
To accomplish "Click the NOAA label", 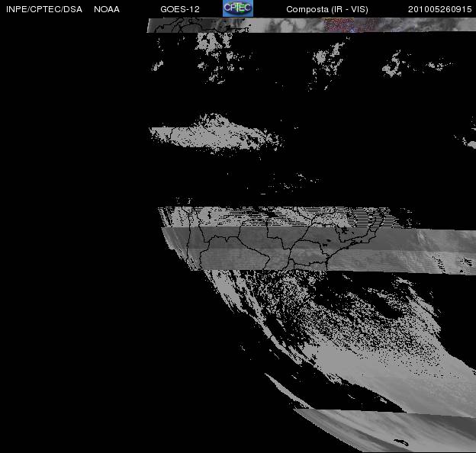I will click(107, 9).
